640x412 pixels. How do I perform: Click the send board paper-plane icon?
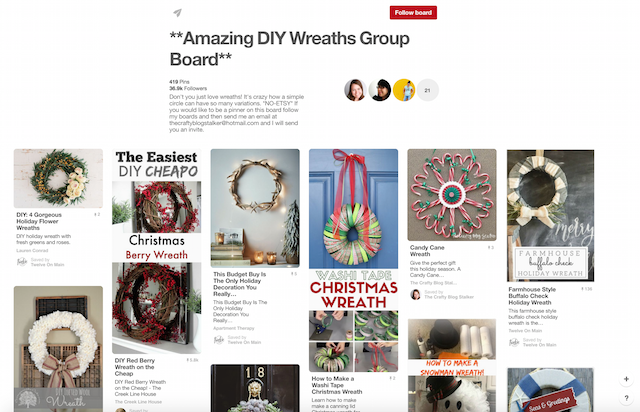[x=177, y=13]
